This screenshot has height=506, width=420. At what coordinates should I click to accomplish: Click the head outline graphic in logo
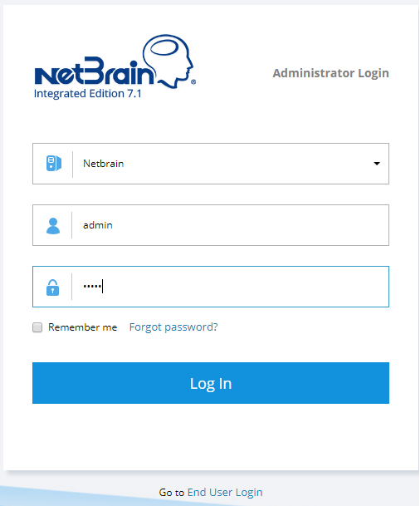point(168,61)
